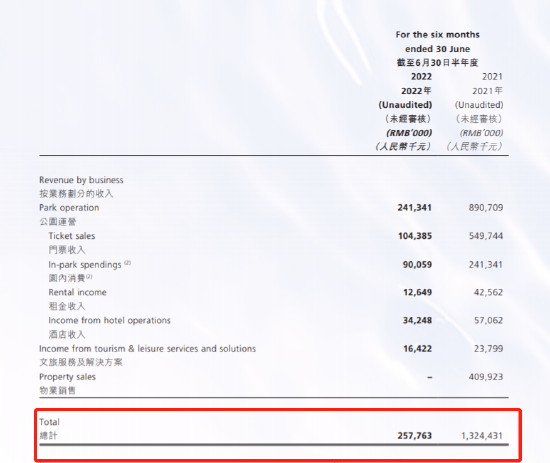Click Ticket sales 2022 value 104,385

click(415, 236)
